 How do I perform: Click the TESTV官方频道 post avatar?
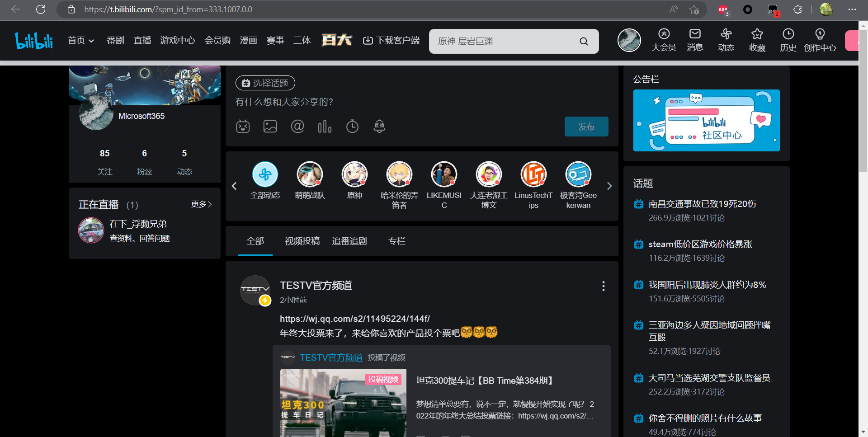point(255,290)
